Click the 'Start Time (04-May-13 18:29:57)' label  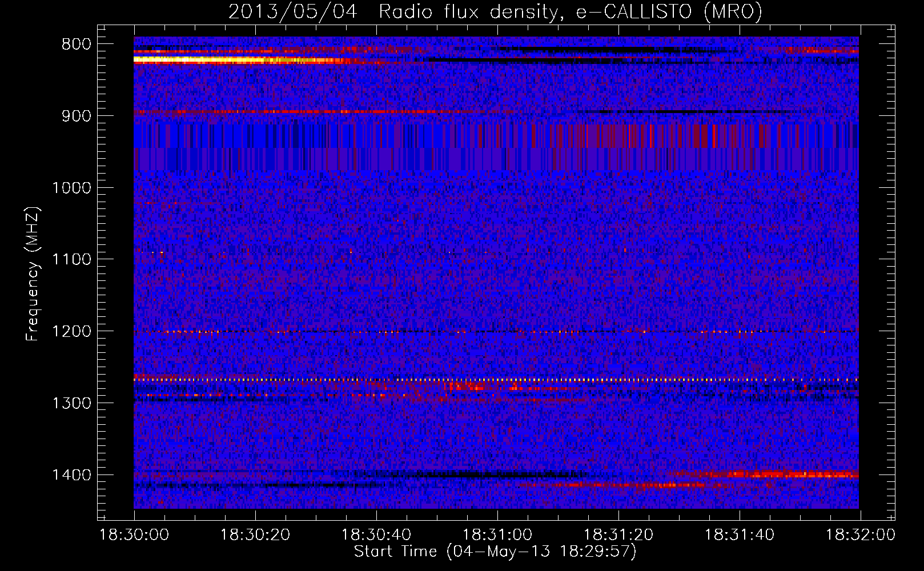[495, 552]
